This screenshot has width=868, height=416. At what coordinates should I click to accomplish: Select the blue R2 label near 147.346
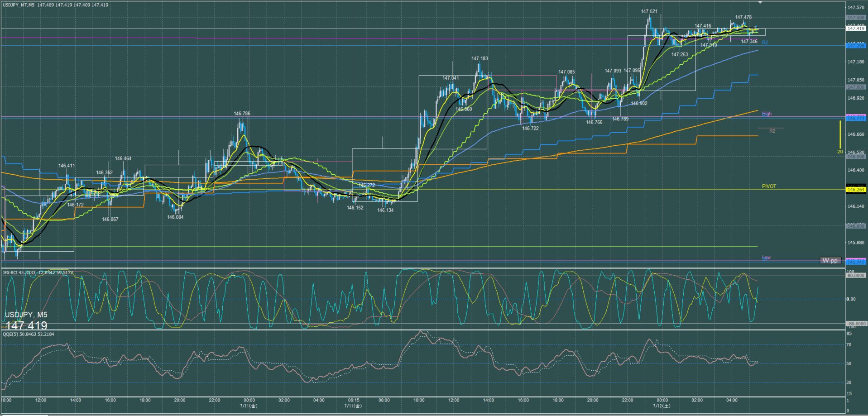(x=765, y=43)
